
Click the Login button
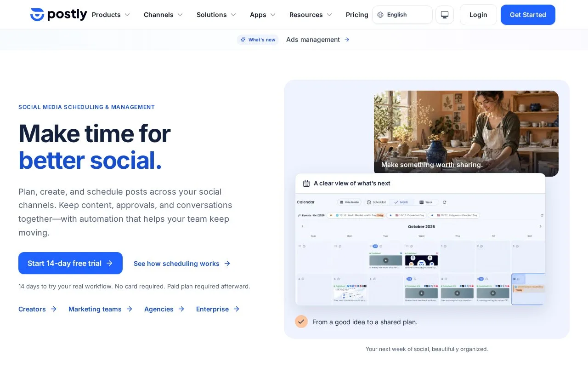(x=478, y=15)
